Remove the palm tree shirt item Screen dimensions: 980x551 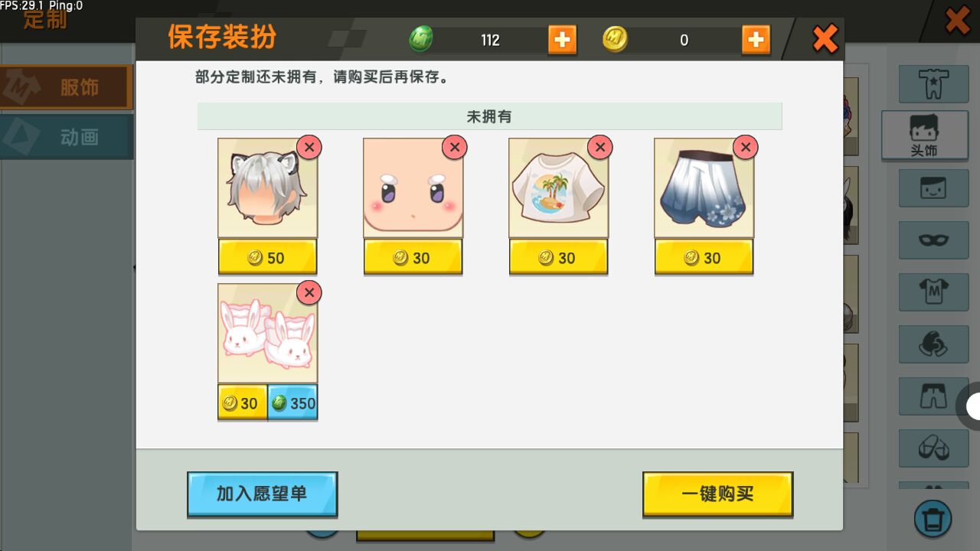coord(599,147)
